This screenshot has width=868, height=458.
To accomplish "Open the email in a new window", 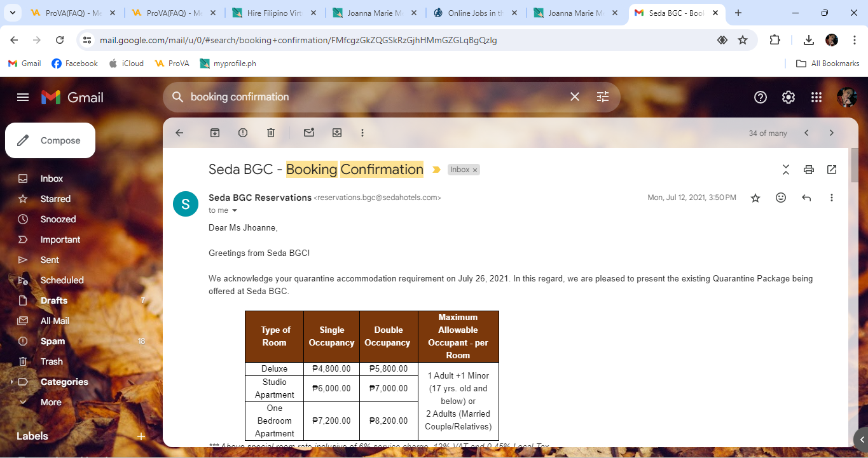I will point(832,170).
